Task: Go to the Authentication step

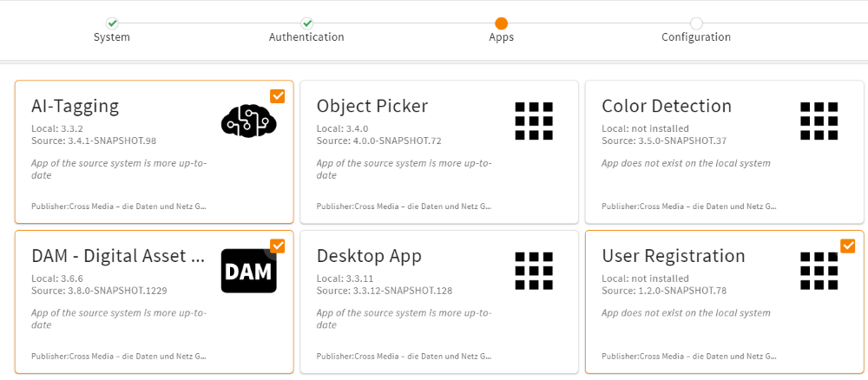Action: coord(306,37)
